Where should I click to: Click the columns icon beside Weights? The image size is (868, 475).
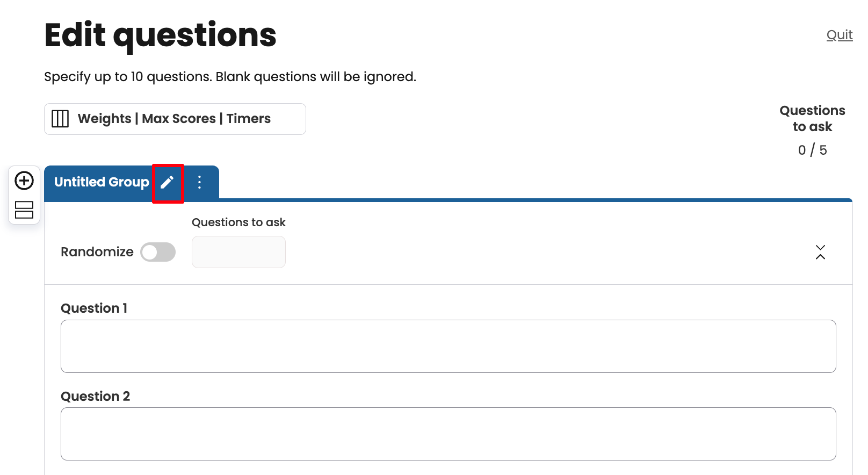pyautogui.click(x=60, y=119)
